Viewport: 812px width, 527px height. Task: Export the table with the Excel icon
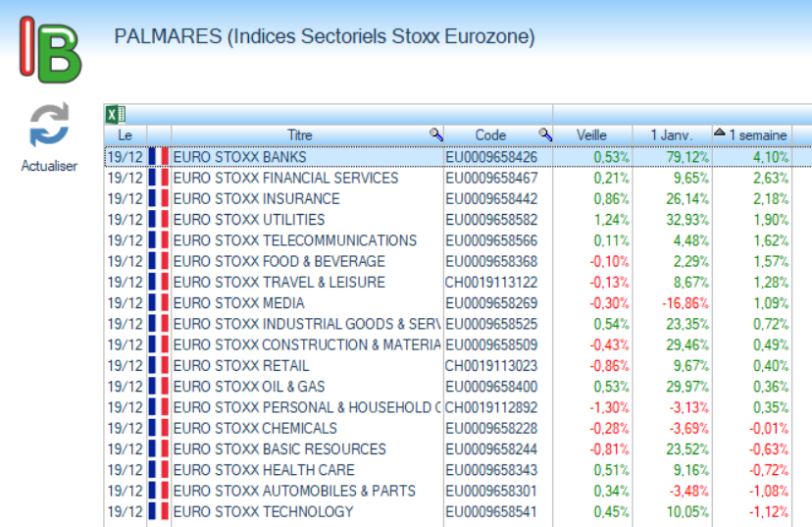pos(115,114)
